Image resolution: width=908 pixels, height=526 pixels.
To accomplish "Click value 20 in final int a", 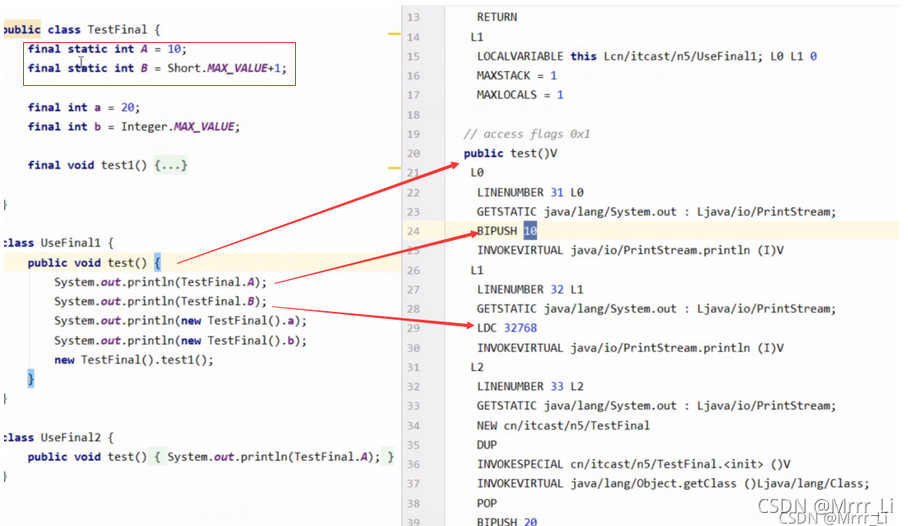I will [127, 107].
